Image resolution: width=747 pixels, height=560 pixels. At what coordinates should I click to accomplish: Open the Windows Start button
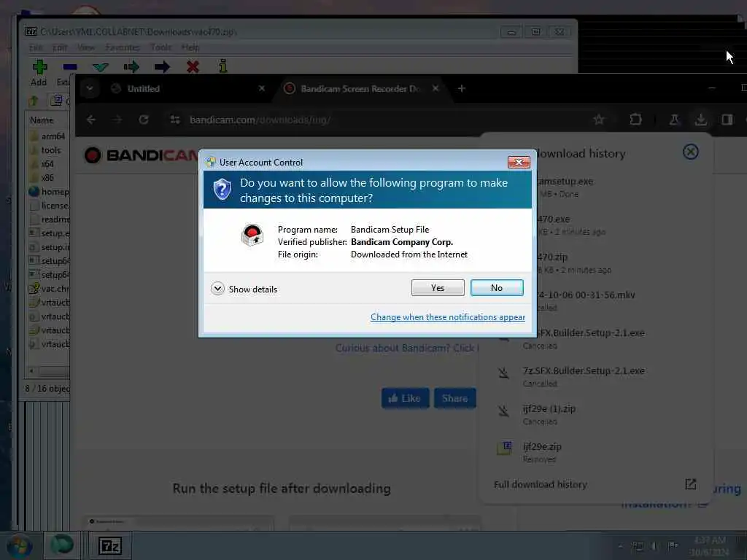point(19,546)
